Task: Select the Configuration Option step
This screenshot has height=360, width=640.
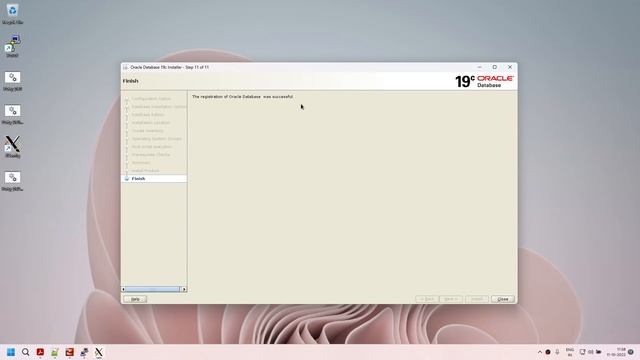Action: tap(151, 99)
